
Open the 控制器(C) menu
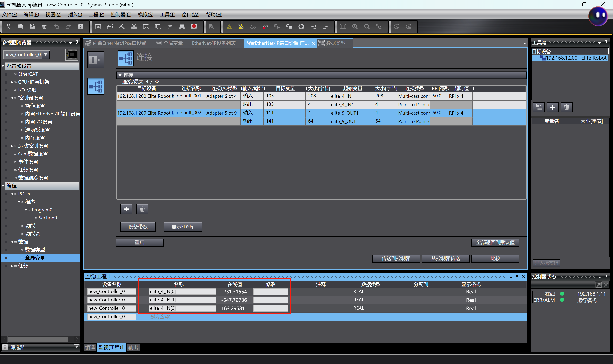click(x=121, y=14)
